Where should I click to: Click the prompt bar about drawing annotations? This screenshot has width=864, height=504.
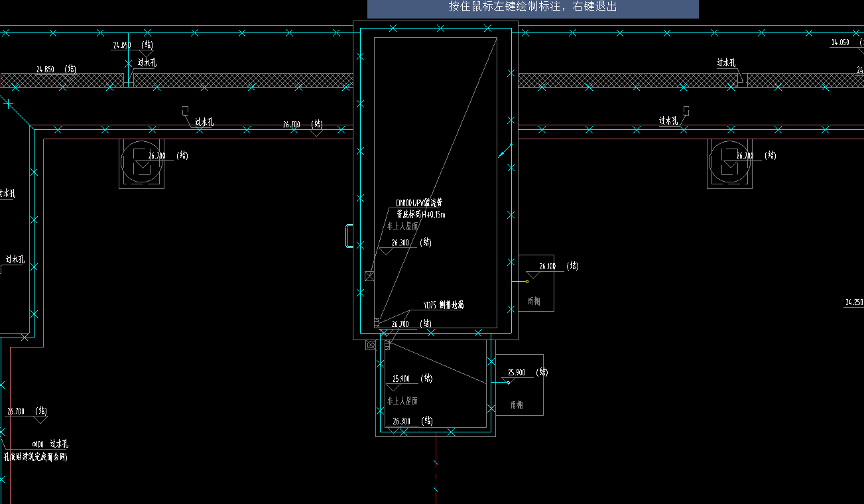[x=532, y=9]
